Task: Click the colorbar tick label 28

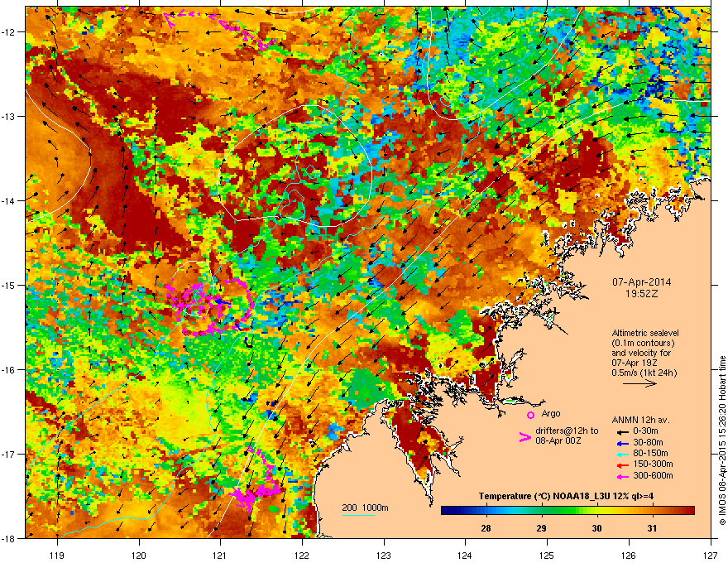Action: [x=486, y=528]
